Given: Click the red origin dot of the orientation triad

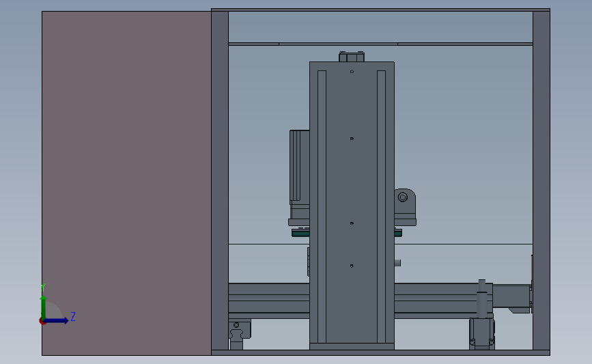Looking at the screenshot, I should coord(42,322).
